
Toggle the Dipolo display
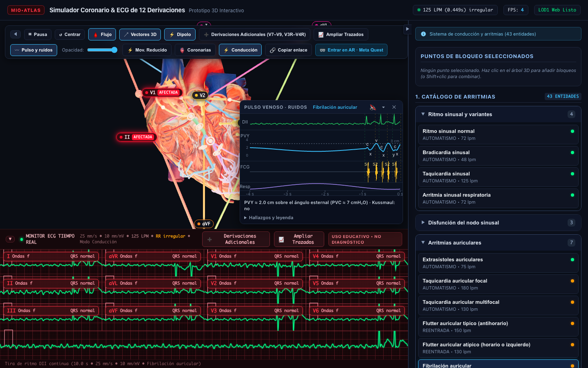(180, 34)
